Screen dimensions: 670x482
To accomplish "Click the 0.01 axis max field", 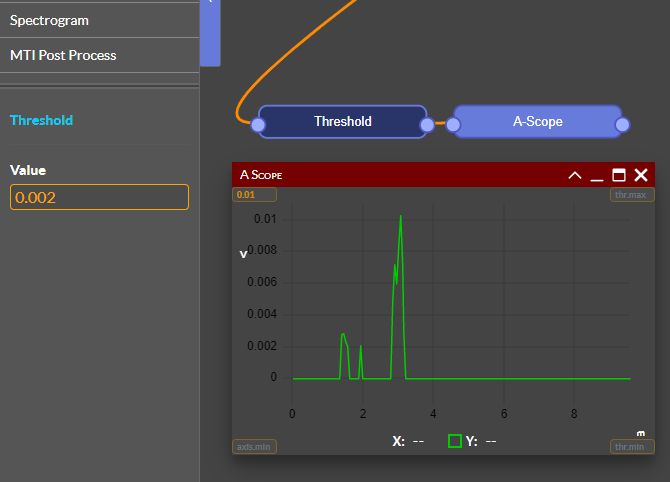I will (x=246, y=195).
